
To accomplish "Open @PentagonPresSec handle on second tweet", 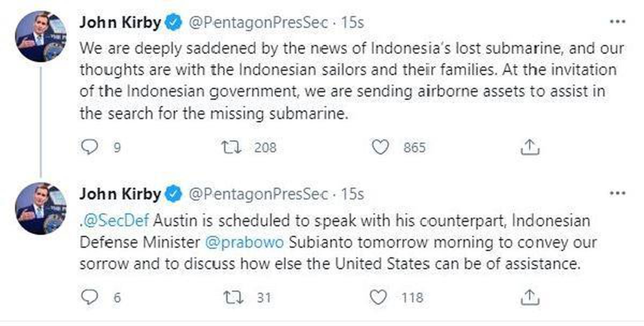I will coord(258,194).
